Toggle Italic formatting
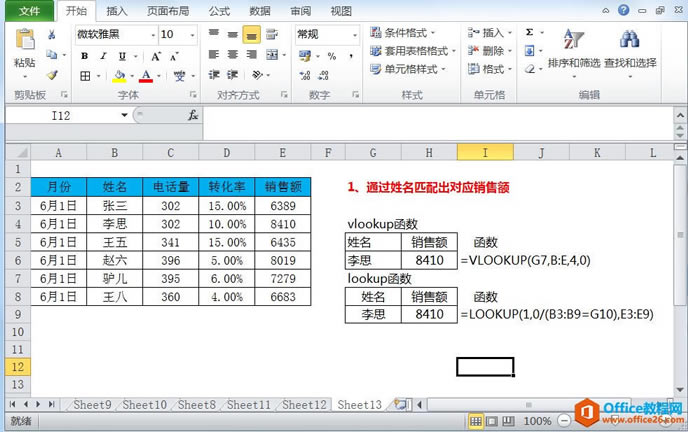 pos(103,56)
